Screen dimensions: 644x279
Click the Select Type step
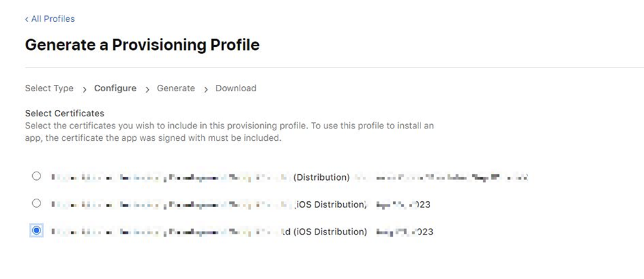click(x=49, y=88)
